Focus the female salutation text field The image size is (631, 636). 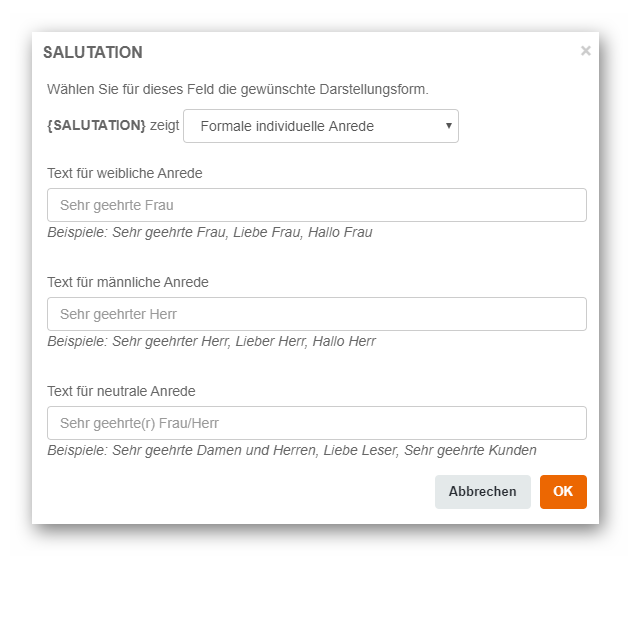pos(316,205)
